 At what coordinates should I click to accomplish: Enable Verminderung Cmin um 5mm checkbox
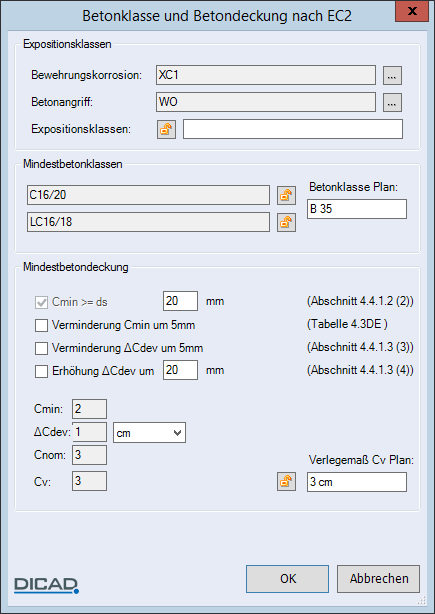(42, 325)
